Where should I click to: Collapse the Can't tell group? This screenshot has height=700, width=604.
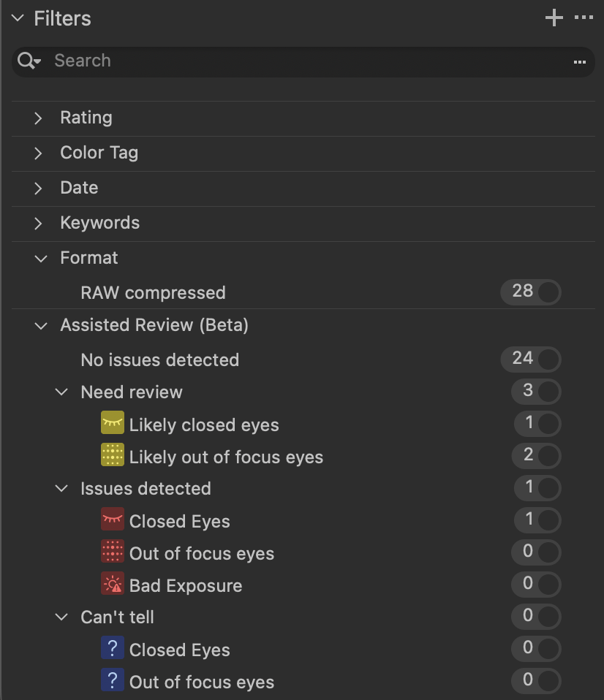pos(61,617)
